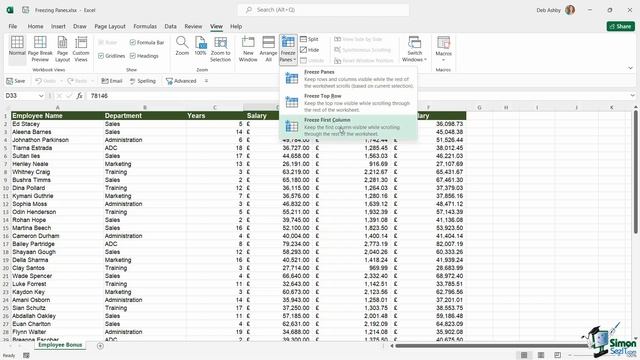The image size is (640, 360).
Task: Open the Formulas tab
Action: click(x=145, y=26)
